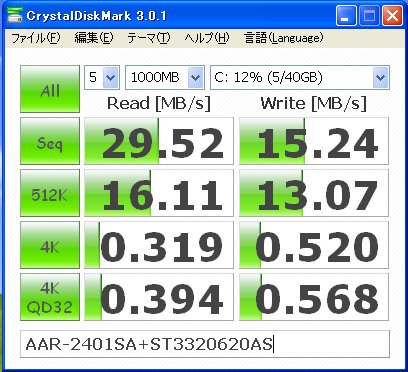Click the Write [MB/s] column header
The width and height of the screenshot is (408, 372).
(314, 104)
